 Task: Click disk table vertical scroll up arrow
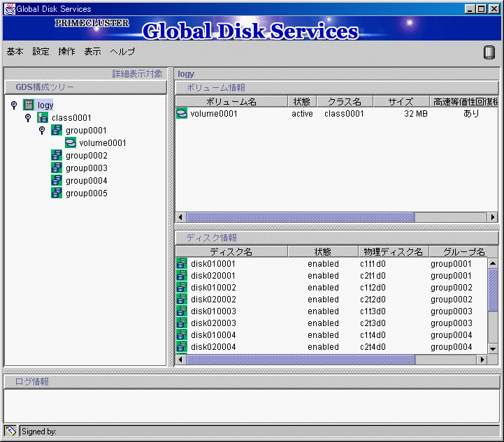coord(493,263)
